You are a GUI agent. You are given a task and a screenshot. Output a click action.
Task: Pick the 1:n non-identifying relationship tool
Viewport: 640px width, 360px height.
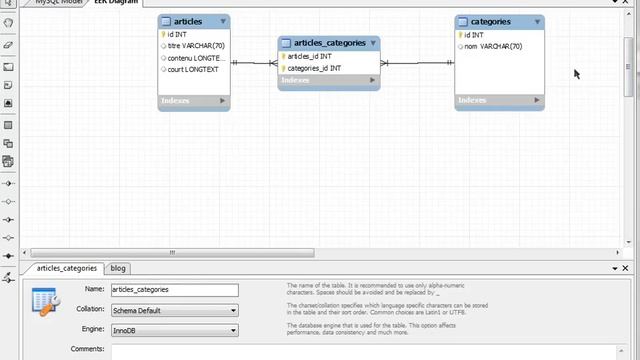[8, 202]
